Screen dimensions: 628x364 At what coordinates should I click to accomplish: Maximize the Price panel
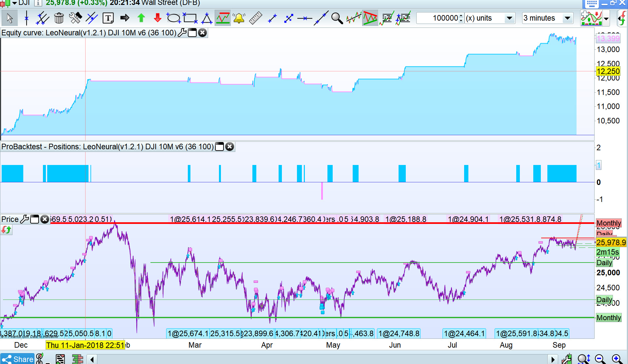[35, 219]
